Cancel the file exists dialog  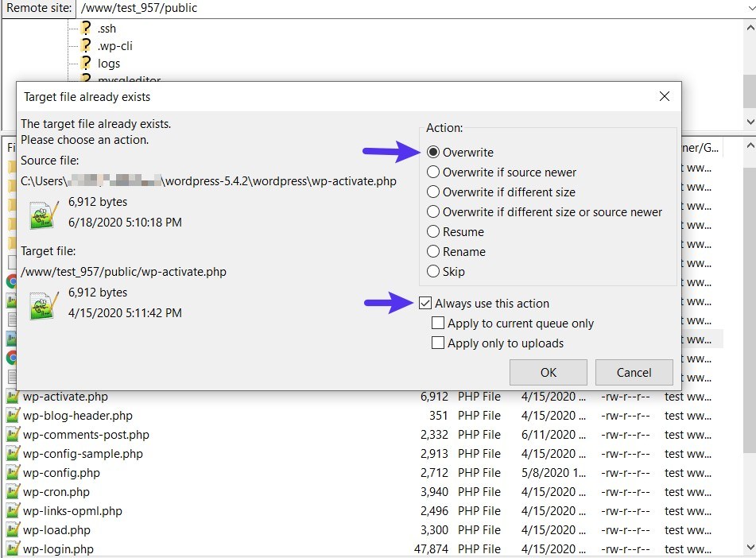tap(634, 373)
